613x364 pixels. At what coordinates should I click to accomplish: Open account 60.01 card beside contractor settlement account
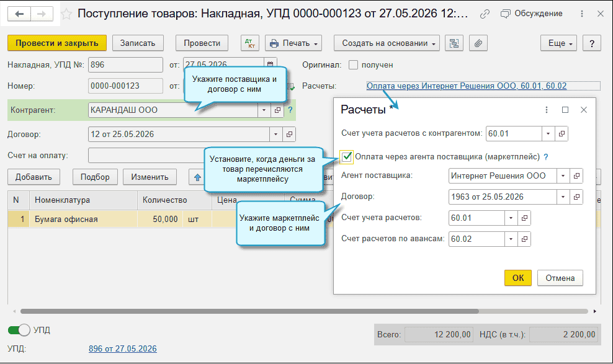[562, 133]
